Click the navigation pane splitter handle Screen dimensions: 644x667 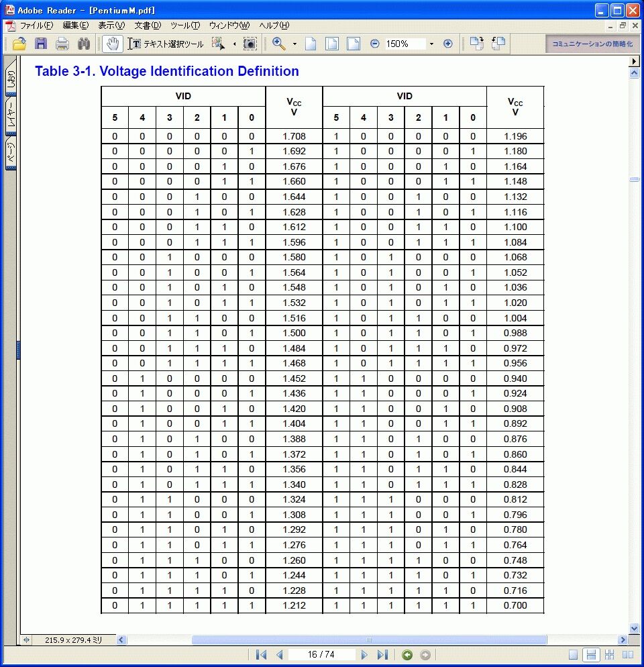pyautogui.click(x=18, y=350)
